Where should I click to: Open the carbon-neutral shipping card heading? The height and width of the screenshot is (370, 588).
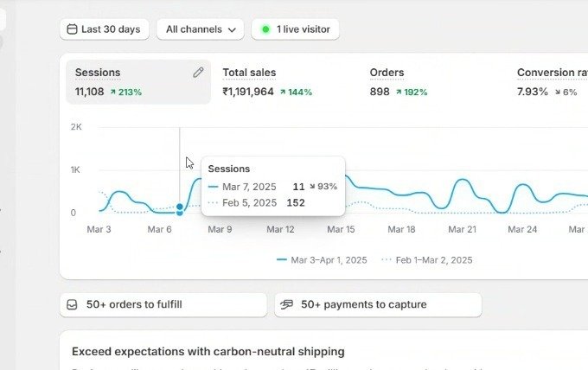208,352
